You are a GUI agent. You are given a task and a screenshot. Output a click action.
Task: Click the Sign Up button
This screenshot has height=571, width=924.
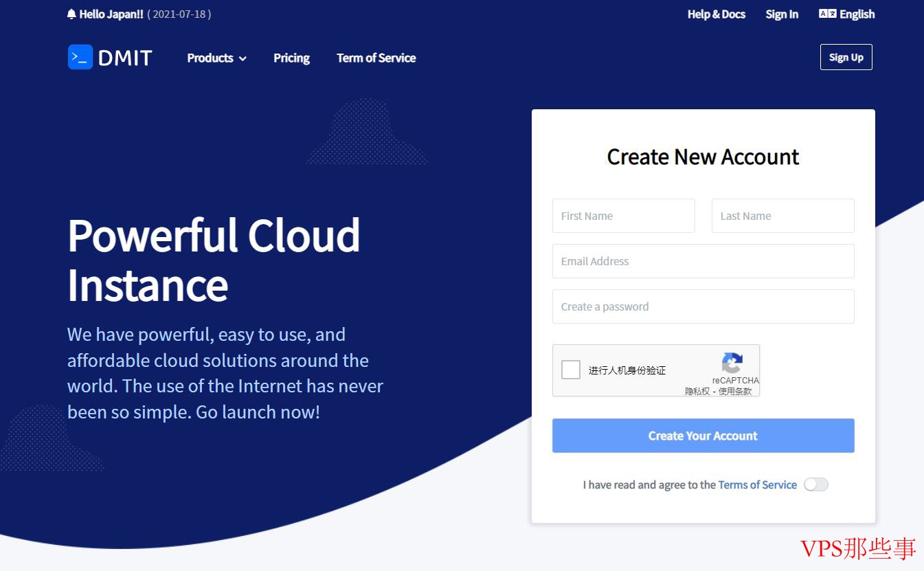click(x=846, y=57)
